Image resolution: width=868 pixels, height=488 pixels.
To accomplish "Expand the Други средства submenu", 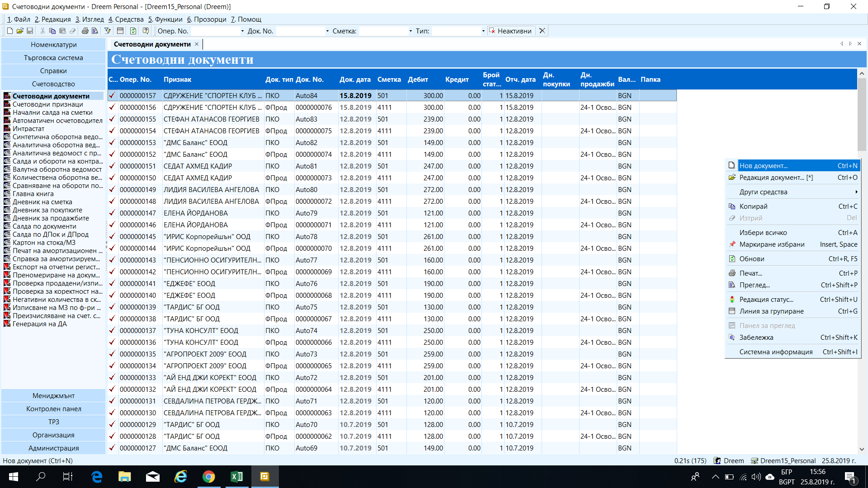I will [793, 192].
